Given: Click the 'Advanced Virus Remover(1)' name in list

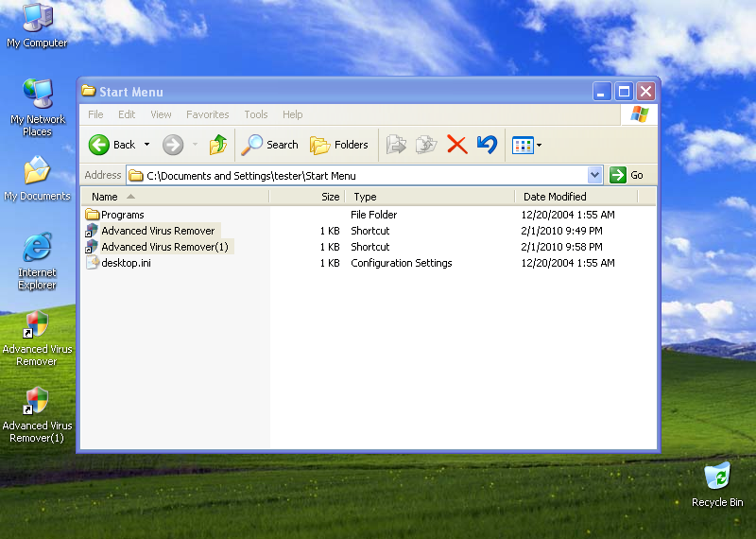Looking at the screenshot, I should 164,247.
